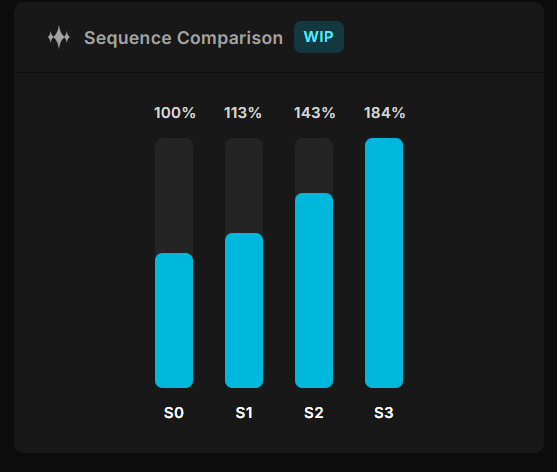Click the unfilled gray track above S2 bar
The image size is (557, 472).
point(314,166)
